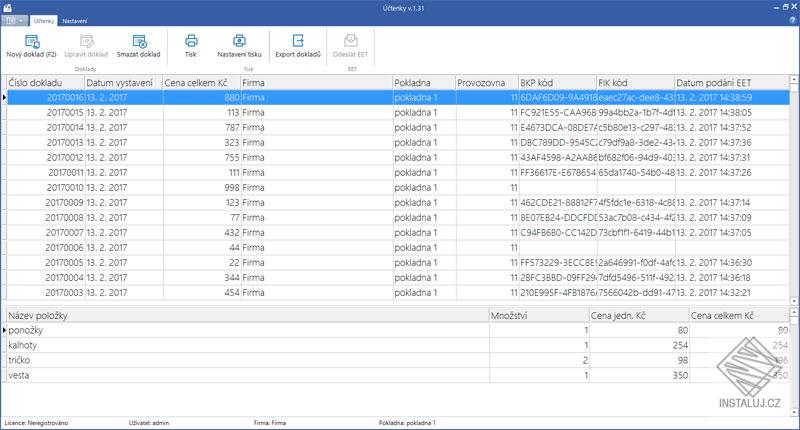Click the Odeslat EET icon

(x=351, y=41)
